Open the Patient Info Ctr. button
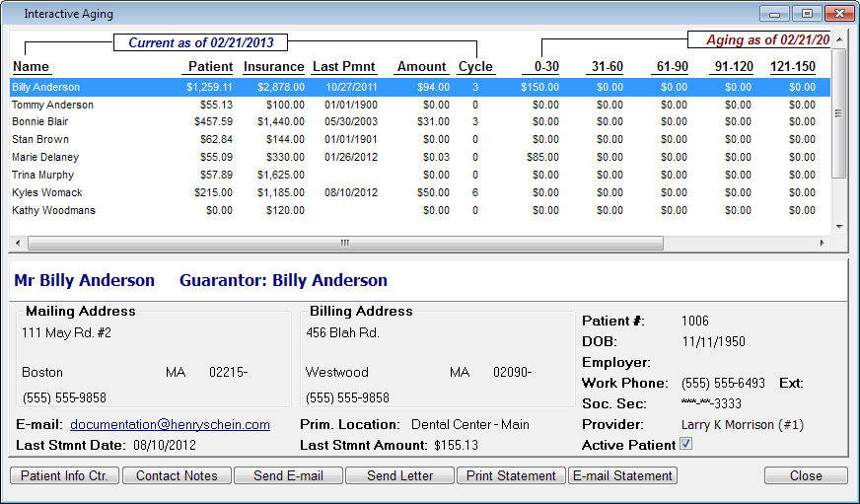The width and height of the screenshot is (860, 504). click(65, 475)
